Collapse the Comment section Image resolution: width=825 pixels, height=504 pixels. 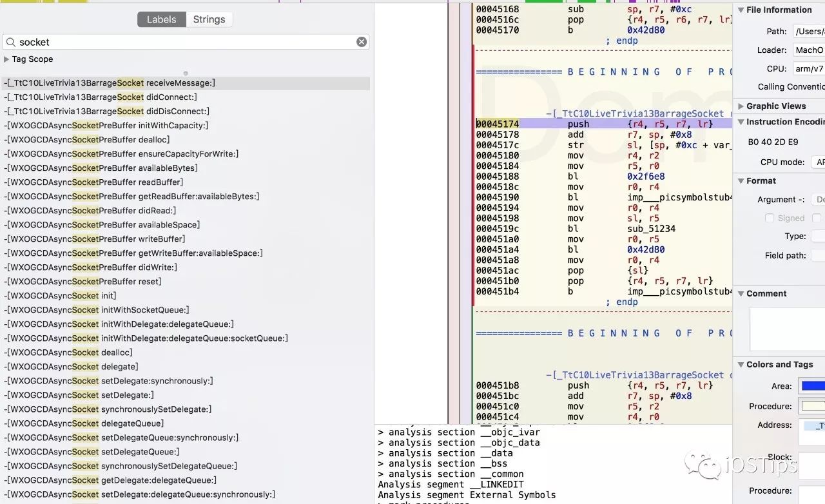click(x=740, y=294)
